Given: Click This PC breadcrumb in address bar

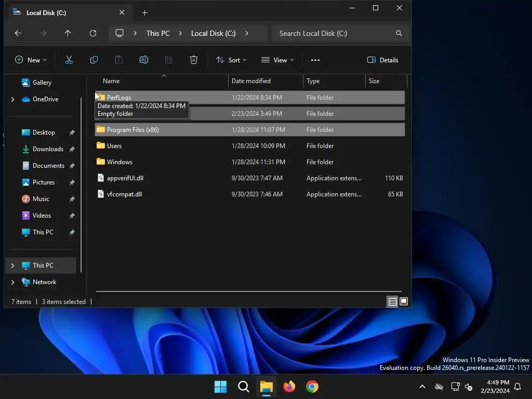Looking at the screenshot, I should coord(158,33).
